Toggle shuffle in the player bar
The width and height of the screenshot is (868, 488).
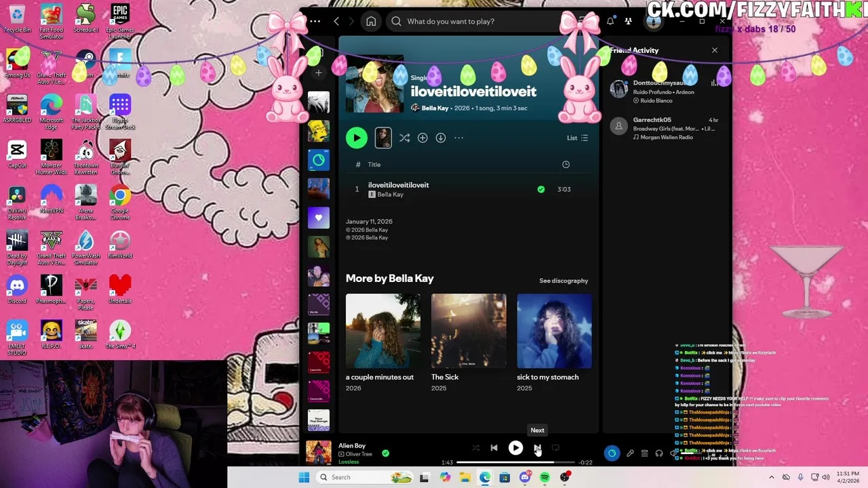click(475, 448)
